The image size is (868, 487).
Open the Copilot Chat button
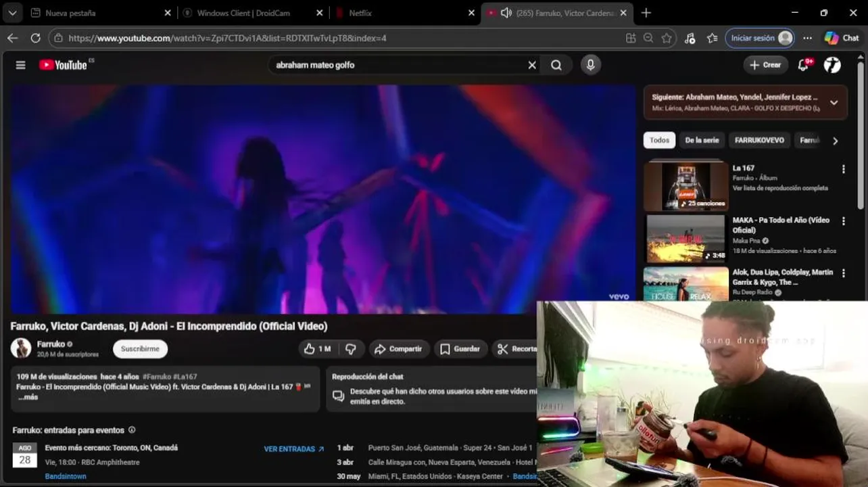(x=841, y=39)
